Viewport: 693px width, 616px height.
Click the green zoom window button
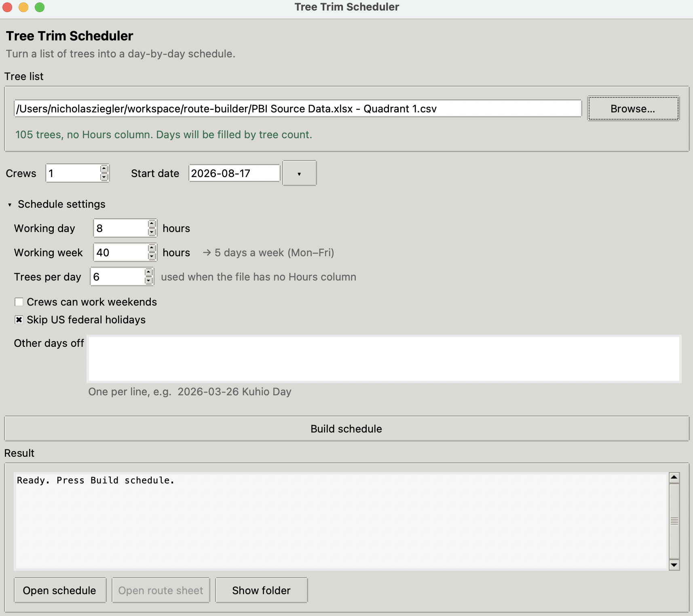click(x=40, y=7)
